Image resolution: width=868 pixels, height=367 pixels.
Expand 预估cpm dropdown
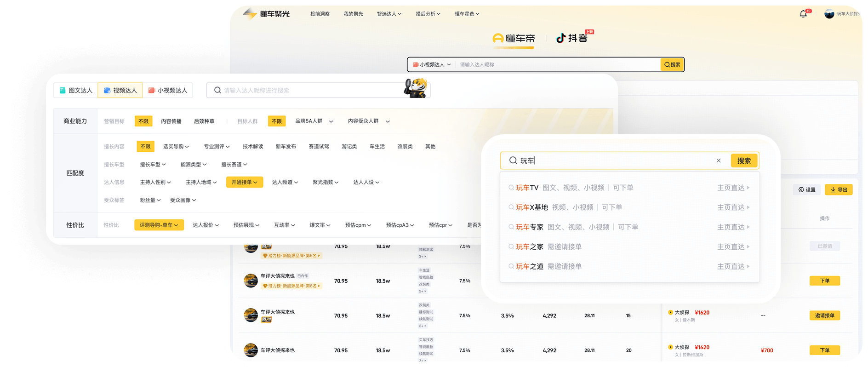(x=358, y=225)
